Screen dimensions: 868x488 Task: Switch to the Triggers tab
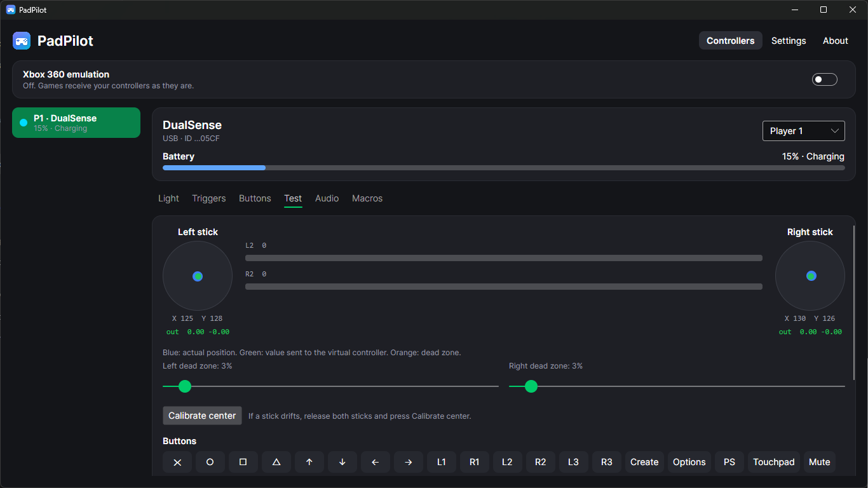[x=209, y=198]
